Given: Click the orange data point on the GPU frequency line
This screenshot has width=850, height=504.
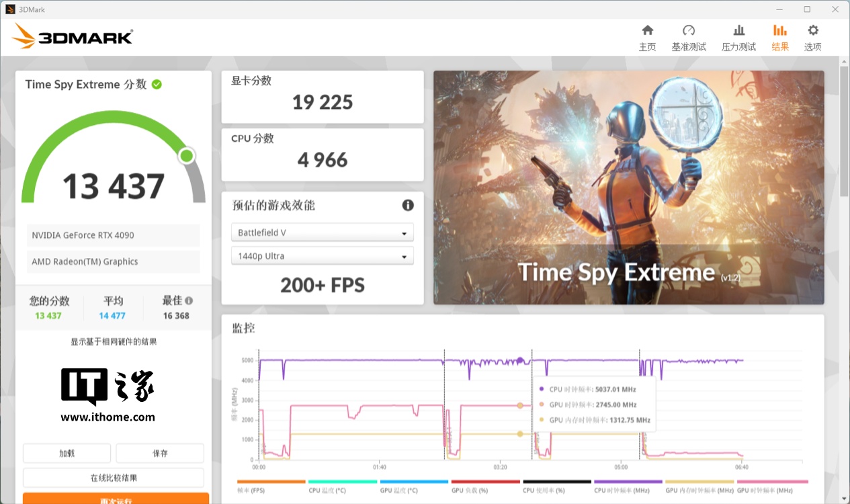Looking at the screenshot, I should [520, 405].
